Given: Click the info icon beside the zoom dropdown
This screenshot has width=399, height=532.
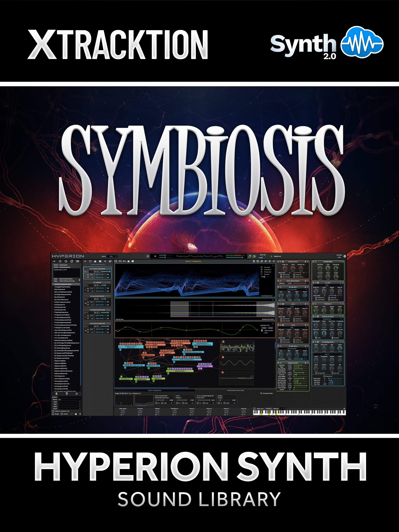Looking at the screenshot, I should (x=148, y=256).
